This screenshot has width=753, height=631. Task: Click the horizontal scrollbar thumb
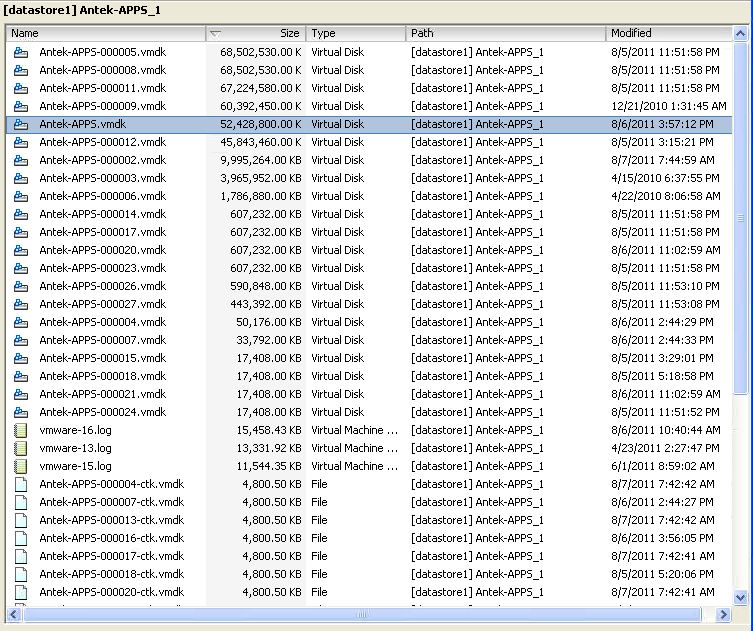pyautogui.click(x=362, y=614)
